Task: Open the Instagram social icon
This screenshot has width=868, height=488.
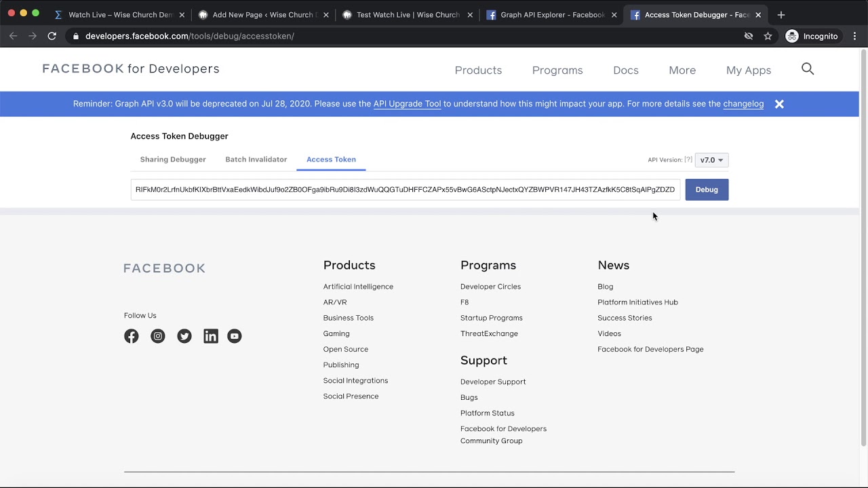Action: (x=158, y=336)
